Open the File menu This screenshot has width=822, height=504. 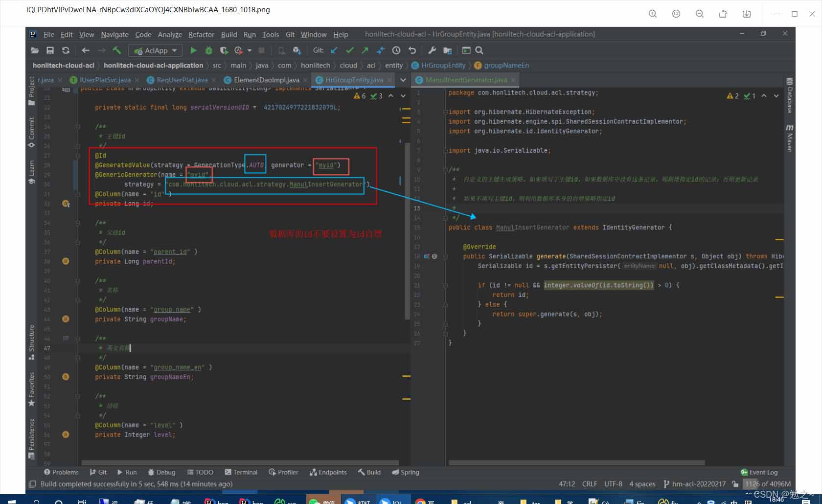[49, 35]
